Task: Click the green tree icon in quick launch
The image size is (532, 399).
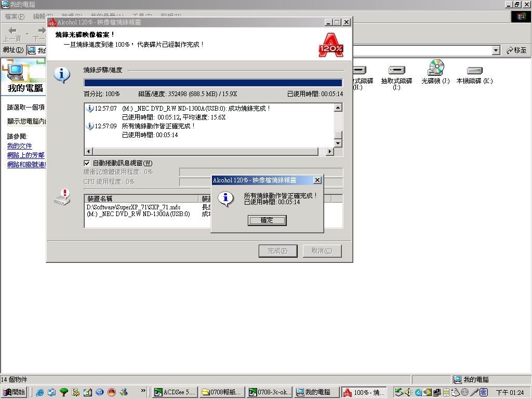Action: click(64, 392)
